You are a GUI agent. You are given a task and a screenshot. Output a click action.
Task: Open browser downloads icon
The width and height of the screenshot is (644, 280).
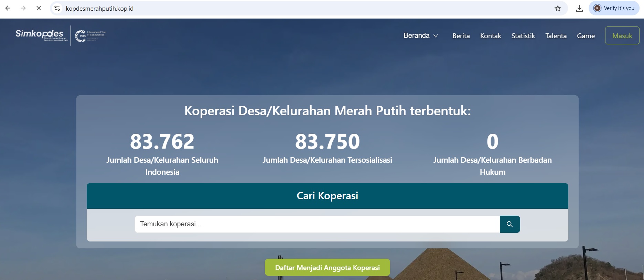579,8
